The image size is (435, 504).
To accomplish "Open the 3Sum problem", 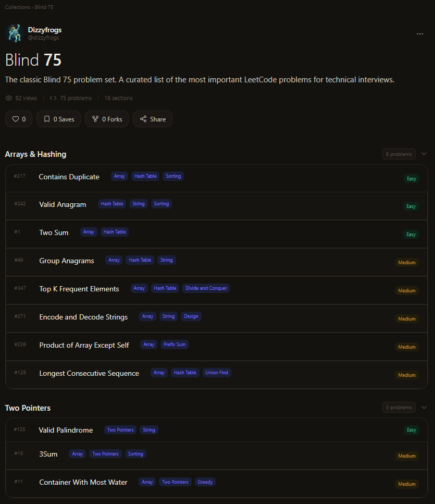I will (48, 454).
